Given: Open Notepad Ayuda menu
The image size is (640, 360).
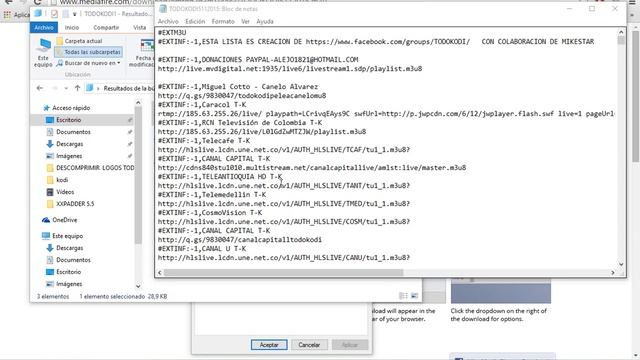Looking at the screenshot, I should point(264,21).
